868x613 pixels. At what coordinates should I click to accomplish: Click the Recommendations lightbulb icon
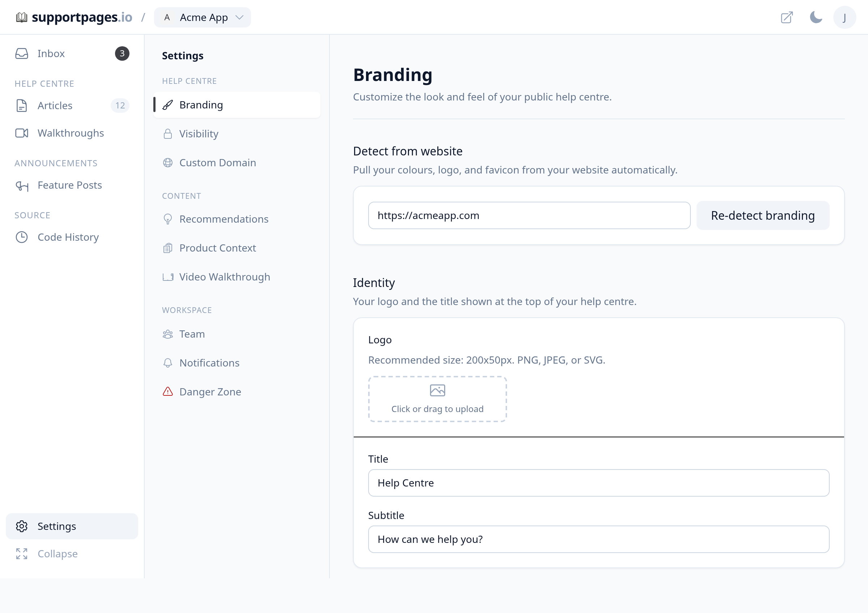tap(168, 219)
